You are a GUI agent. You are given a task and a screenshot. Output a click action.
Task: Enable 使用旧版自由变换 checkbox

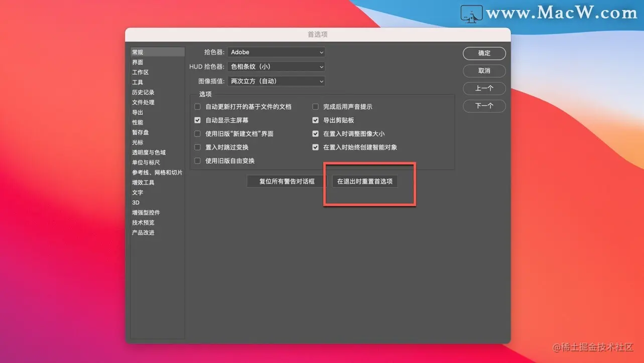(x=197, y=161)
